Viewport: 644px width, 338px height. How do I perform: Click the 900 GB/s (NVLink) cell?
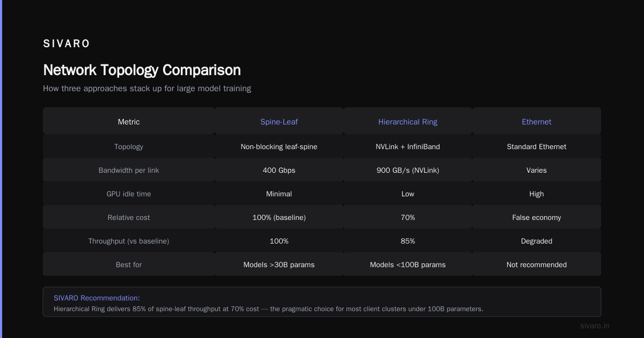408,170
